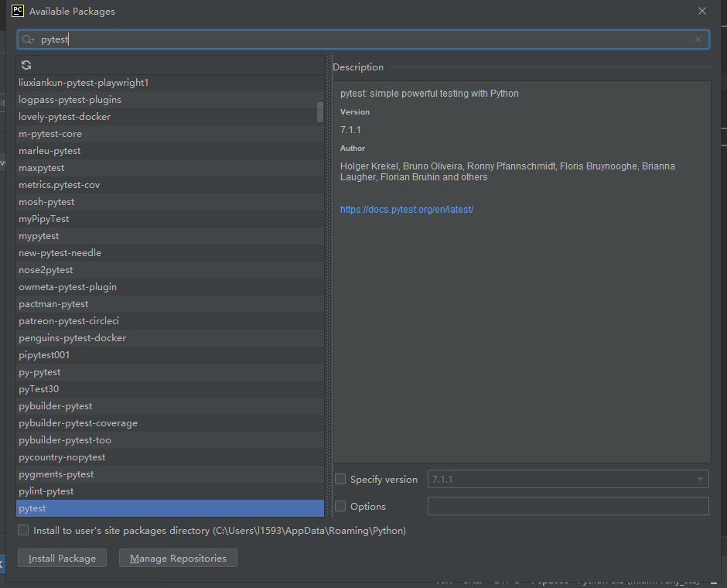The width and height of the screenshot is (727, 588).
Task: Select pipytest001 package
Action: click(170, 355)
